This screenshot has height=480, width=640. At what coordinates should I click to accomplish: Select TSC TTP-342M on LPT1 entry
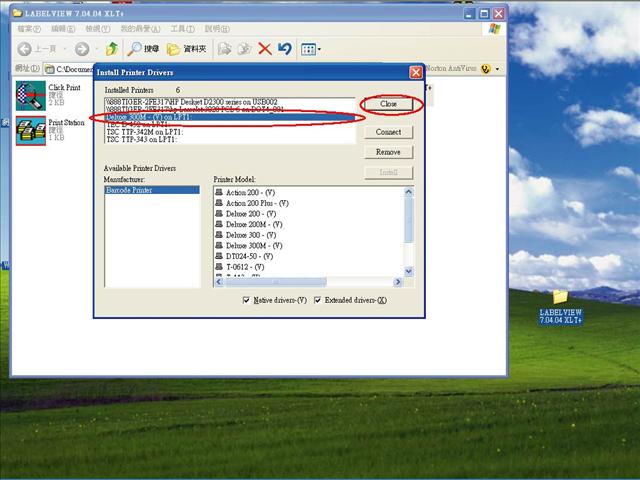(230, 132)
